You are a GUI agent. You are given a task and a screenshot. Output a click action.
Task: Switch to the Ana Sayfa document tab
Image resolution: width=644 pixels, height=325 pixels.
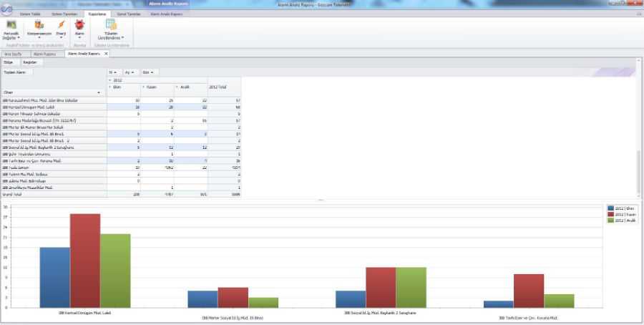13,53
